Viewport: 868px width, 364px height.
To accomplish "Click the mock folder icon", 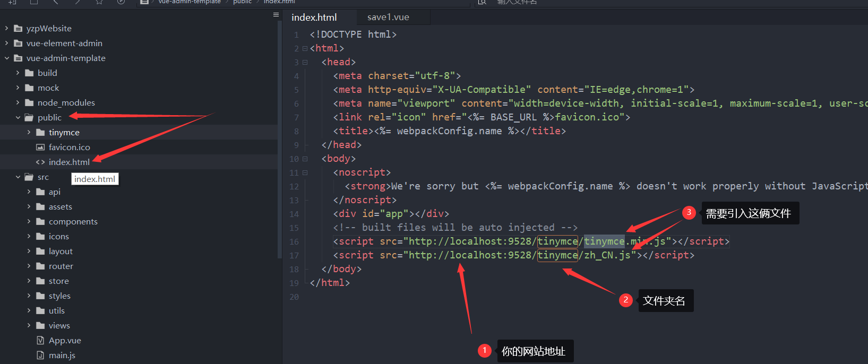I will pos(29,88).
